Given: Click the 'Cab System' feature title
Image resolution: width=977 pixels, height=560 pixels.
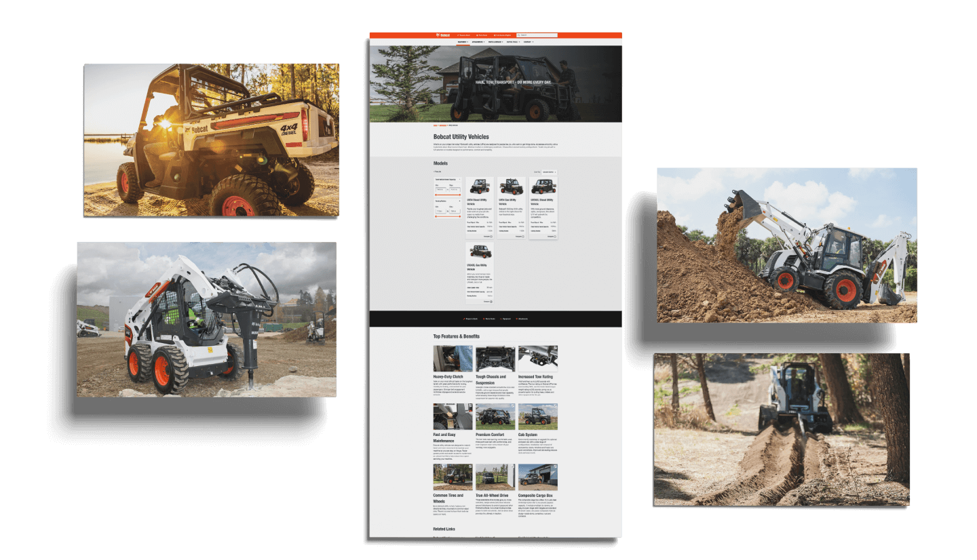Looking at the screenshot, I should coord(527,435).
